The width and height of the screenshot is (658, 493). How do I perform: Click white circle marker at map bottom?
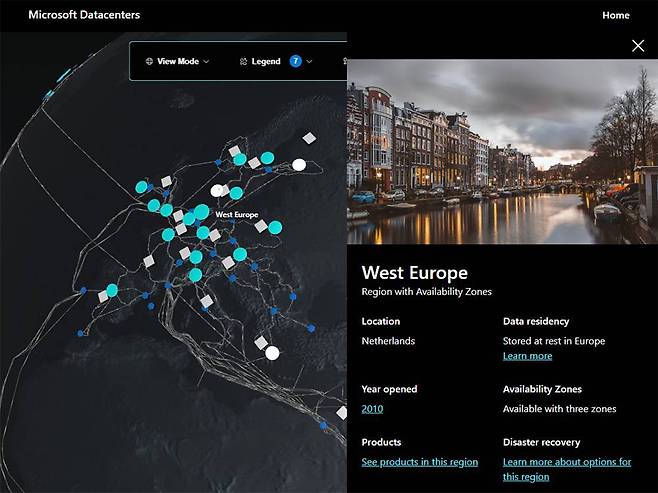click(x=272, y=352)
